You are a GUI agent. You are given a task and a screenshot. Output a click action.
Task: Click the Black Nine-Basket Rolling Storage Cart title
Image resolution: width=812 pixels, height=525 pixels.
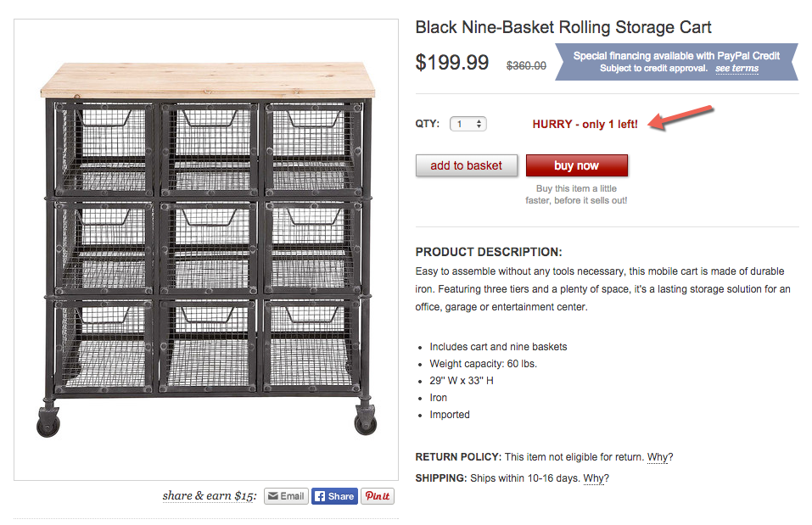[563, 27]
